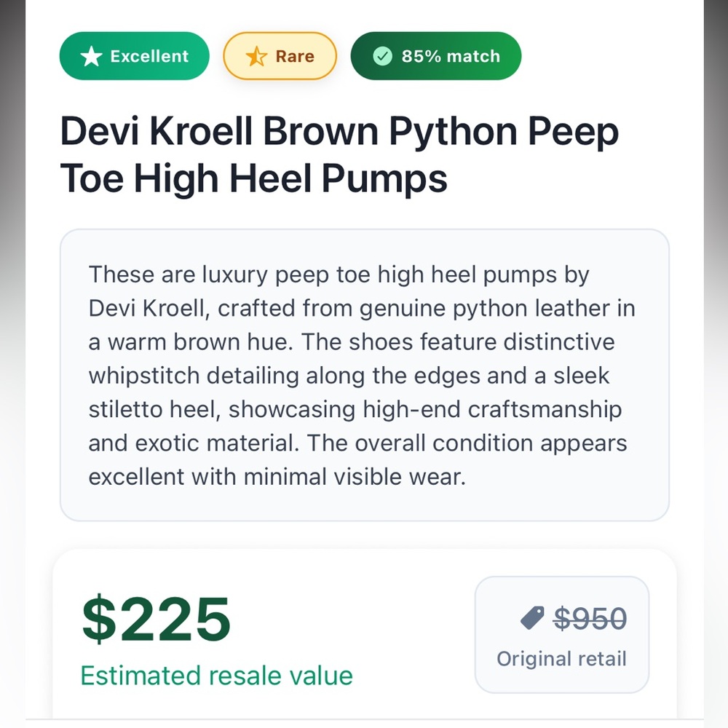Viewport: 728px width, 728px height.
Task: Switch to the Rare badge filter
Action: [x=280, y=55]
